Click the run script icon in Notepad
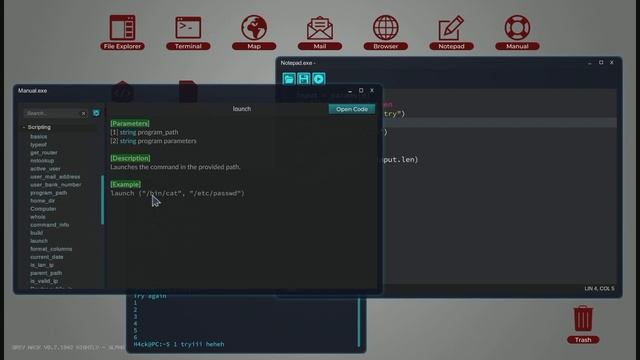The height and width of the screenshot is (360, 640). point(319,79)
